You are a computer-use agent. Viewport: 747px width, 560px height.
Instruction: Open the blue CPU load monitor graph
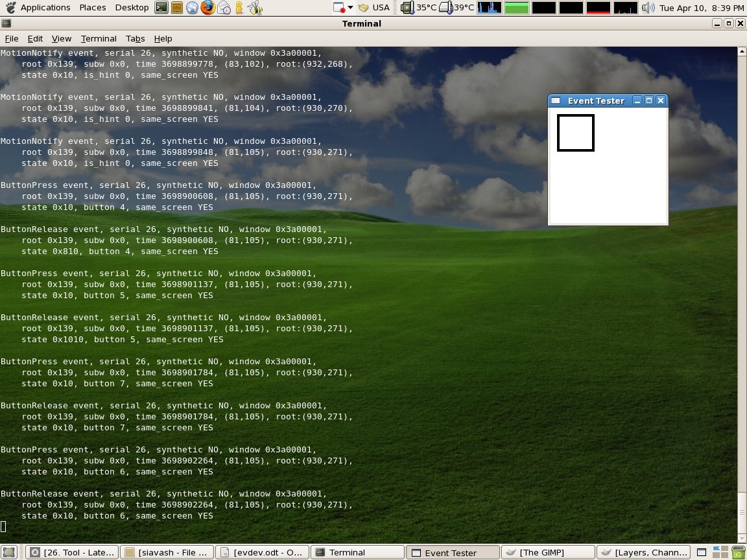[x=490, y=8]
